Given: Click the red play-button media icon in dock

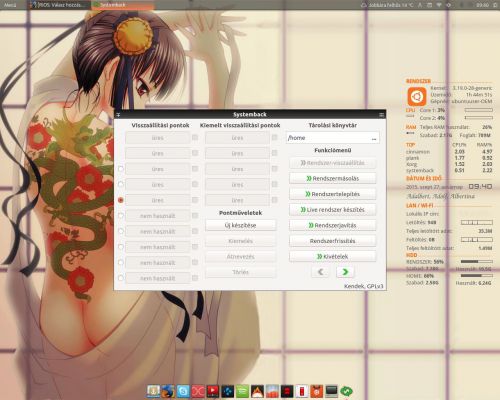Looking at the screenshot, I should pyautogui.click(x=213, y=391).
